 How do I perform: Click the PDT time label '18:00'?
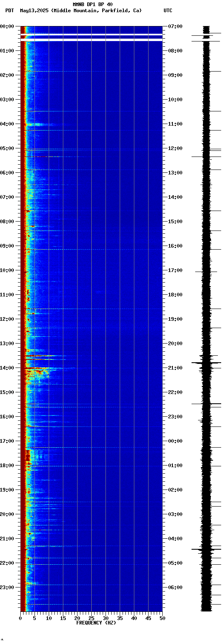pyautogui.click(x=7, y=466)
